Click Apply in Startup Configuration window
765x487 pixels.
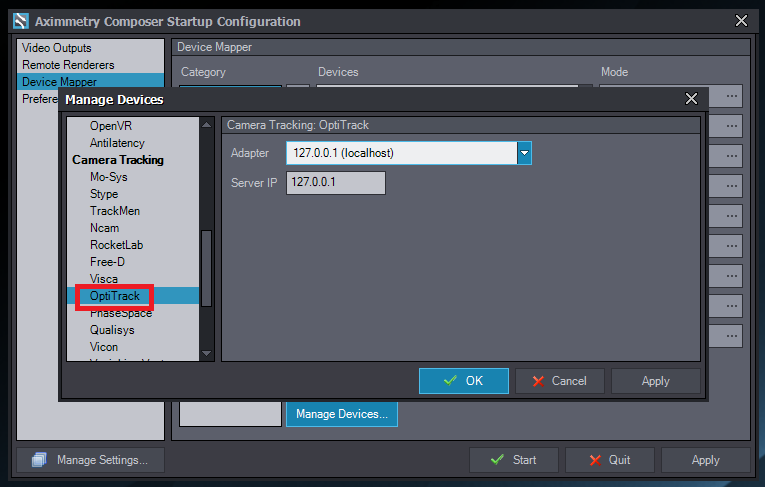[705, 460]
